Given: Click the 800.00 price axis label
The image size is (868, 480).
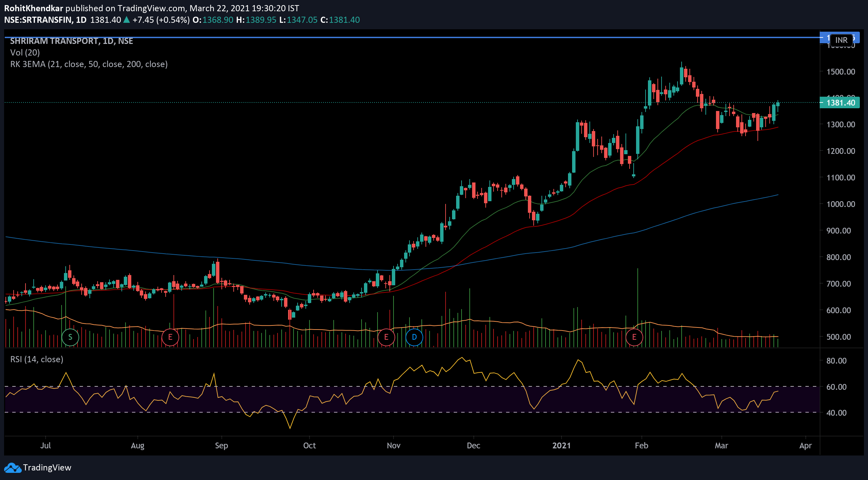Looking at the screenshot, I should [x=838, y=257].
